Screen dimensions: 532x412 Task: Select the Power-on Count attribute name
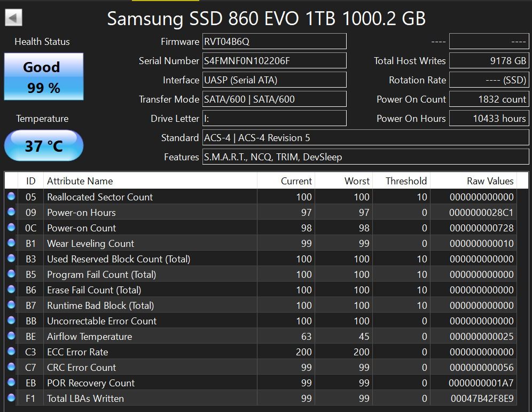[x=81, y=228]
